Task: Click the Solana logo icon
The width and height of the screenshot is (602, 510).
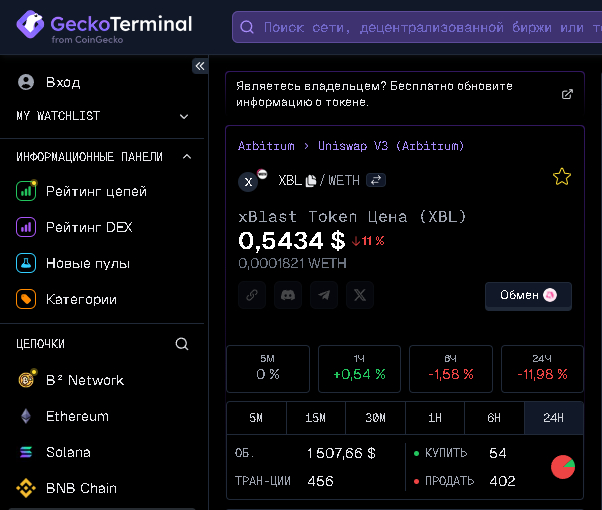Action: pyautogui.click(x=26, y=452)
